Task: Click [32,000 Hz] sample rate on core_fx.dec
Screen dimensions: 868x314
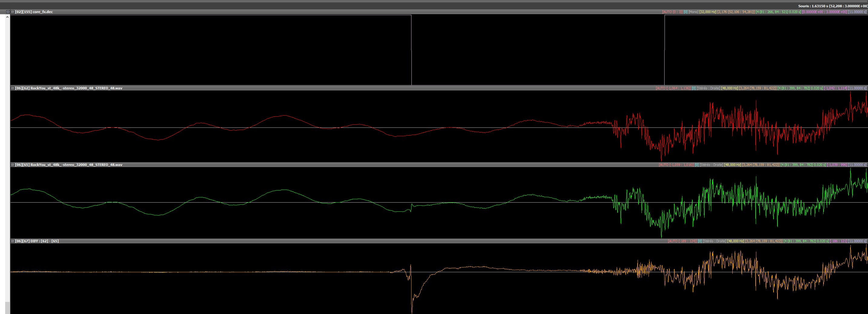Action: tap(708, 12)
